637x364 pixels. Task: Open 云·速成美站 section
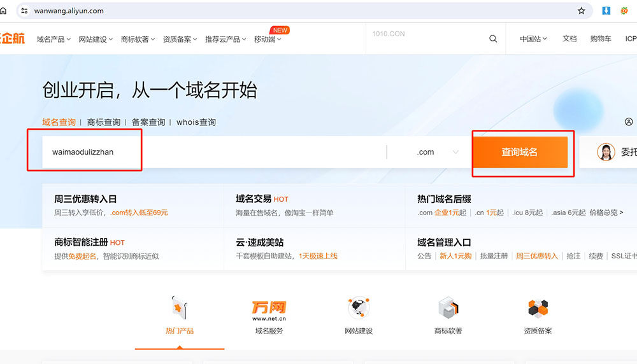[260, 242]
